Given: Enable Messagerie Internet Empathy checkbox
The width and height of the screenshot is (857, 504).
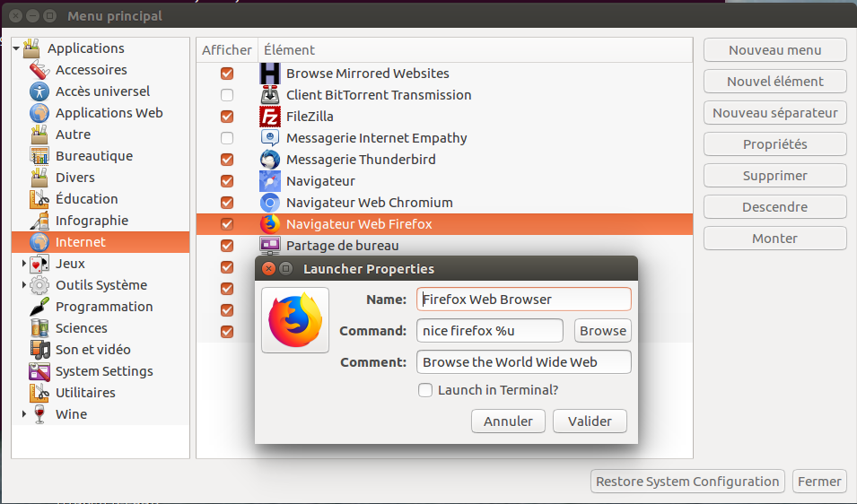Looking at the screenshot, I should coord(227,138).
